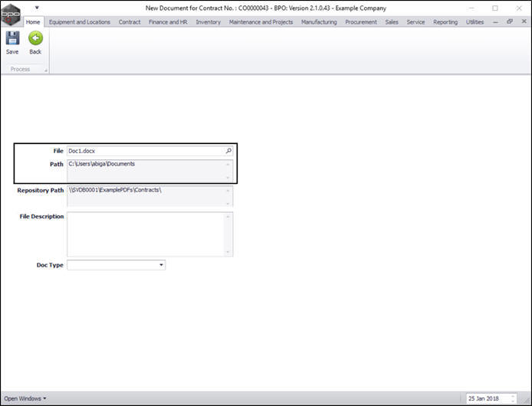The height and width of the screenshot is (406, 532).
Task: Maximize the BPO application window
Action: 495,8
